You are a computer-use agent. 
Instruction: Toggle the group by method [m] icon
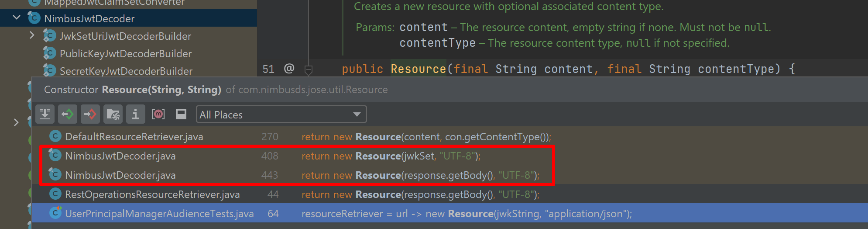[158, 114]
